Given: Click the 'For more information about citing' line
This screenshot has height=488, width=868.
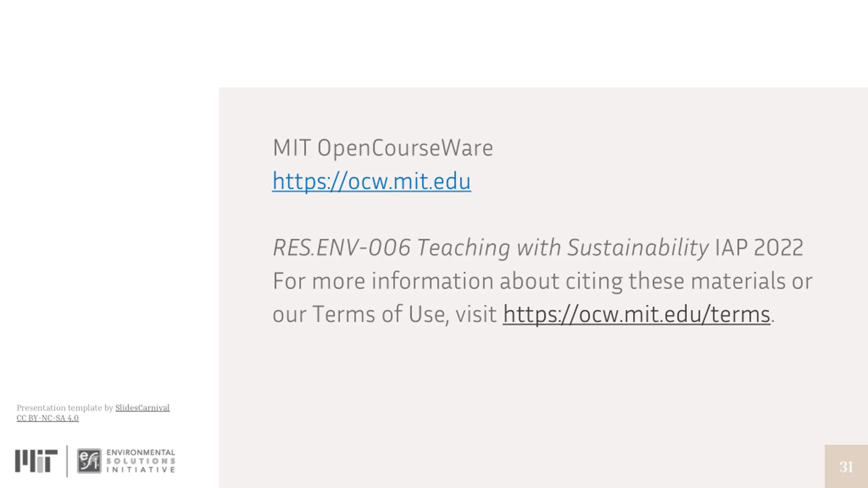Looking at the screenshot, I should [542, 281].
